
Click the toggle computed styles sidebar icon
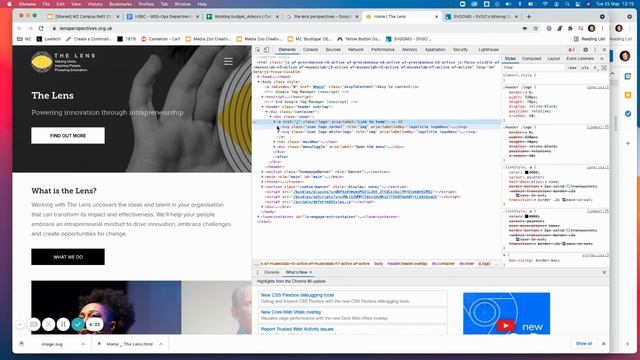pos(604,68)
